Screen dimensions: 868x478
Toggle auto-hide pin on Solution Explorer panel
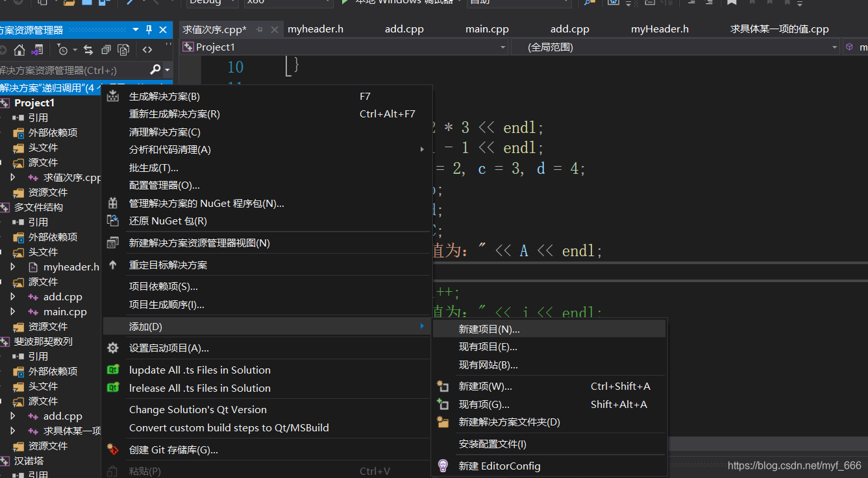[149, 29]
